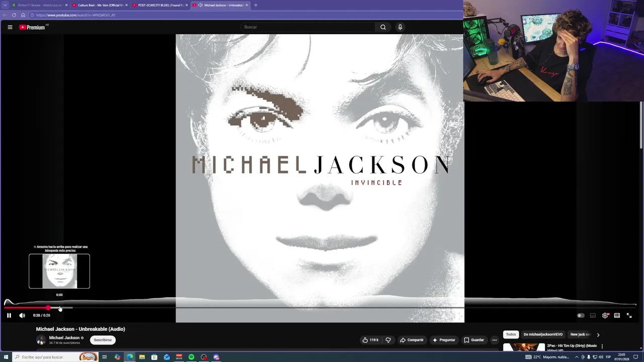Mute the video volume speaker icon
Viewport: 644px width, 362px height.
22,315
